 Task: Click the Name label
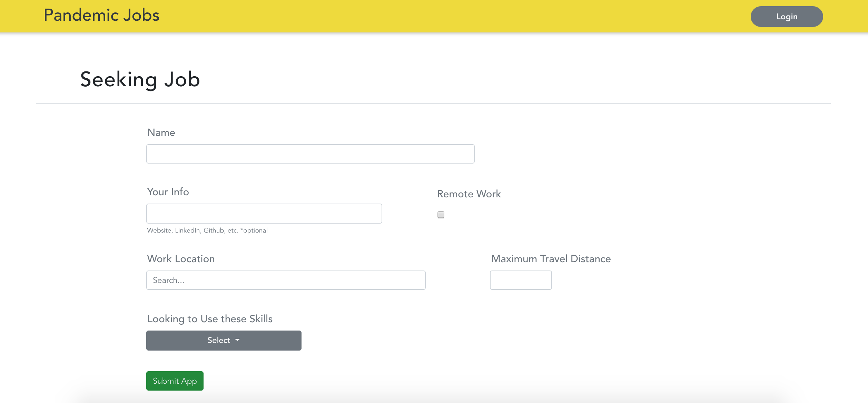(161, 132)
